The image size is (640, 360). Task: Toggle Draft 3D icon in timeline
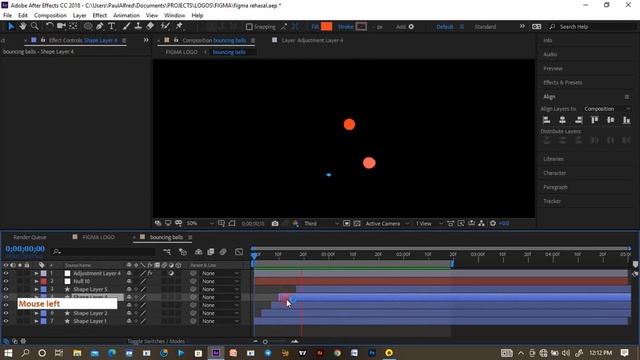[x=183, y=252]
